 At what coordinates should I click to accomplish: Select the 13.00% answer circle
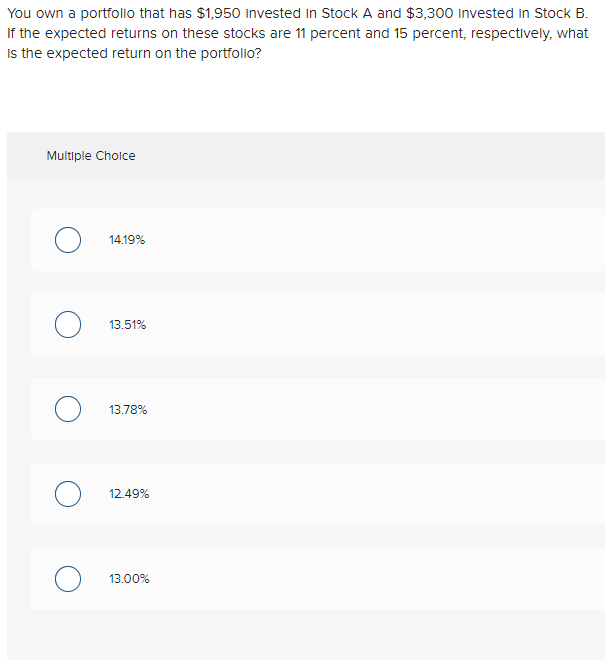(68, 579)
